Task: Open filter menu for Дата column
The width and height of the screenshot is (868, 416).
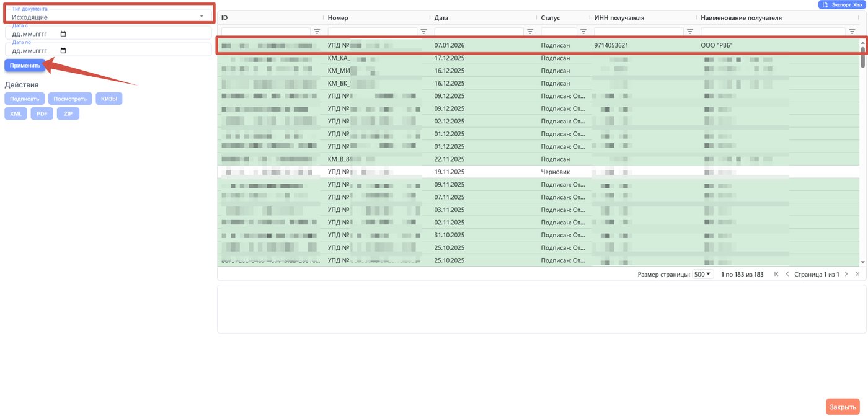Action: point(530,31)
